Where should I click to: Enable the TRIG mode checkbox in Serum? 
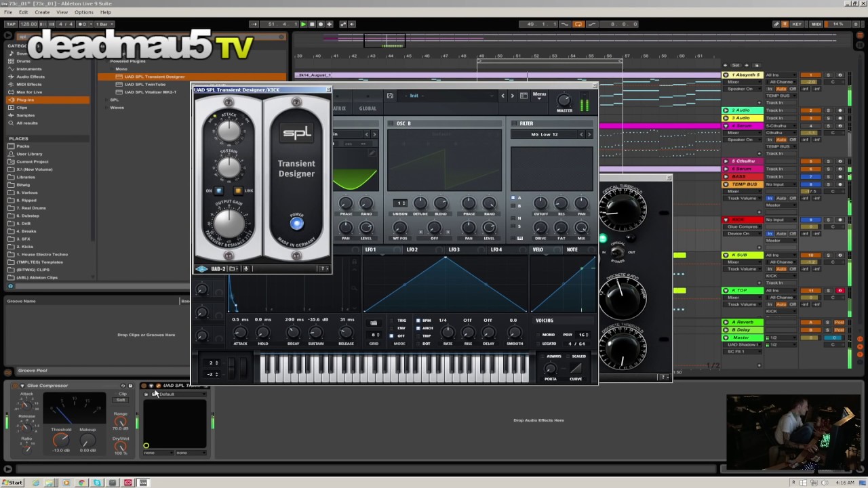(x=392, y=321)
